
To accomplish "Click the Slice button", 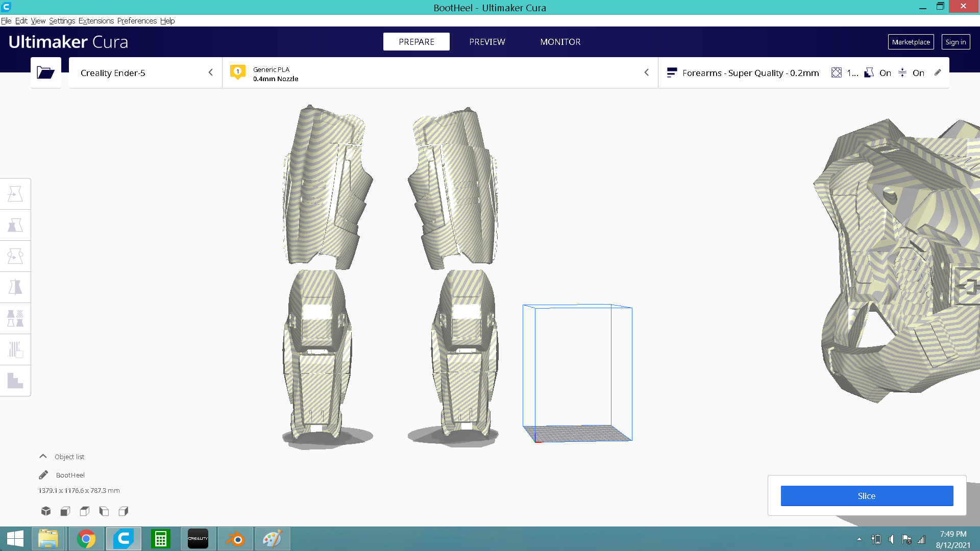I will pyautogui.click(x=867, y=496).
